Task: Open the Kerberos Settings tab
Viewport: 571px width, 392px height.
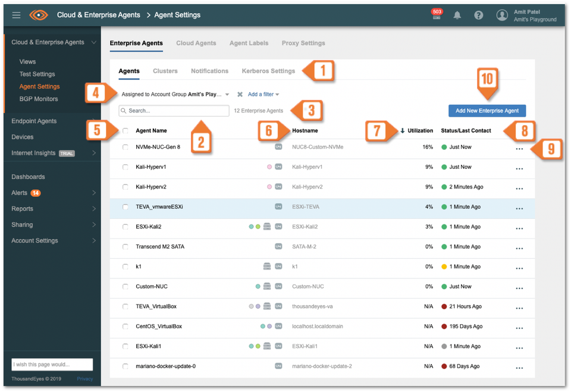Action: point(268,71)
